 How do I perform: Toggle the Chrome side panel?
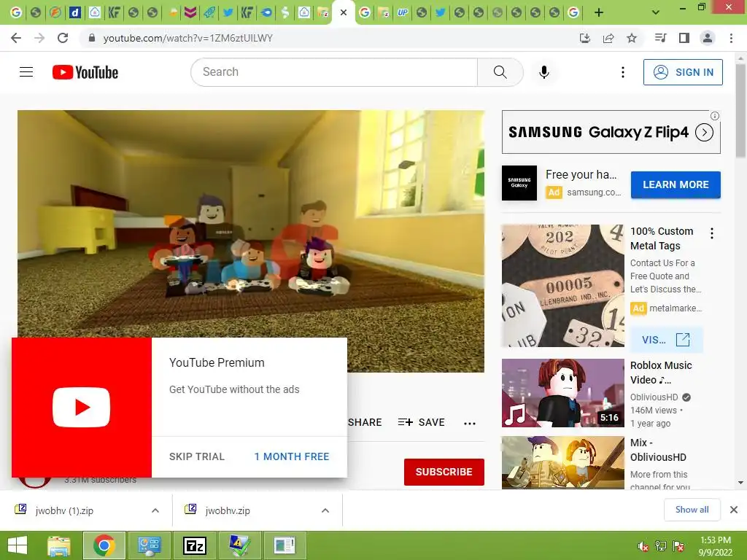(x=684, y=38)
